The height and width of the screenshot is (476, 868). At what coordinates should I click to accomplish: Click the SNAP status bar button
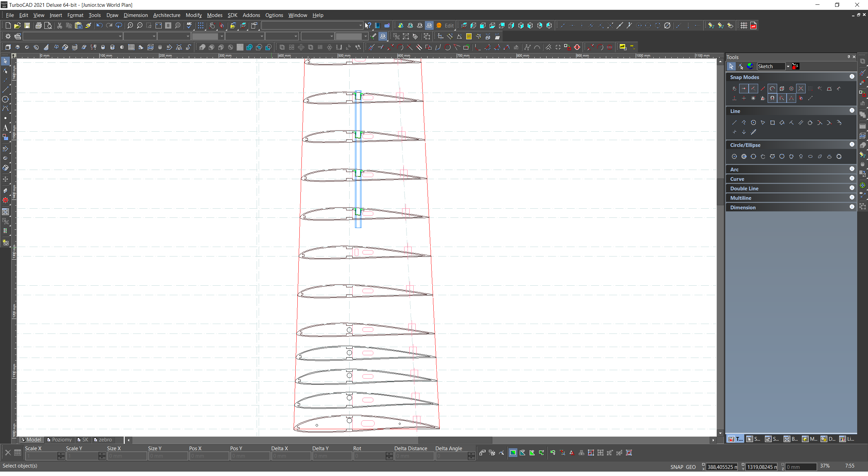coord(676,467)
